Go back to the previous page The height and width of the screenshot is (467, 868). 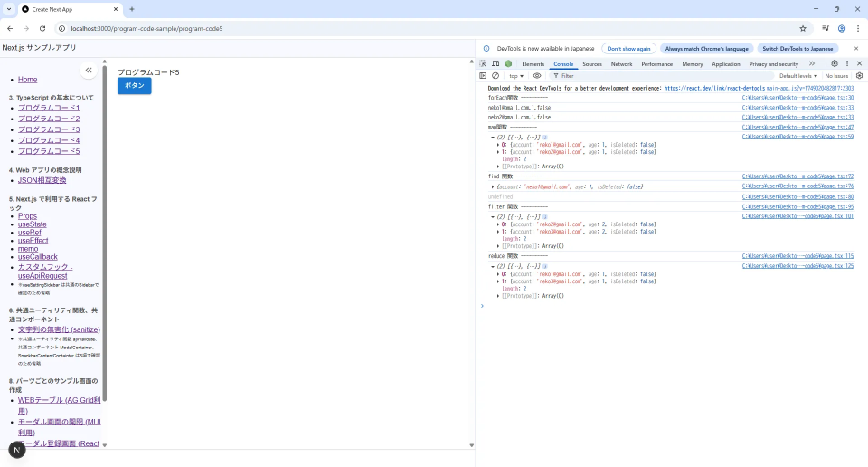[x=10, y=28]
